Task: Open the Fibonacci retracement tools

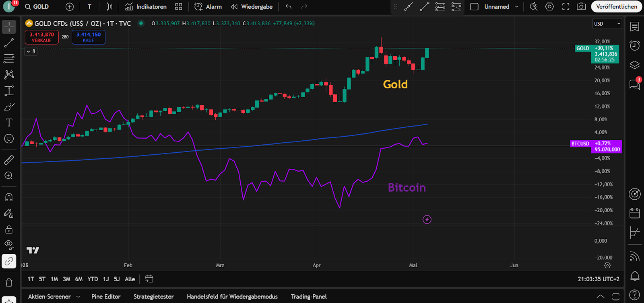Action: 9,59
